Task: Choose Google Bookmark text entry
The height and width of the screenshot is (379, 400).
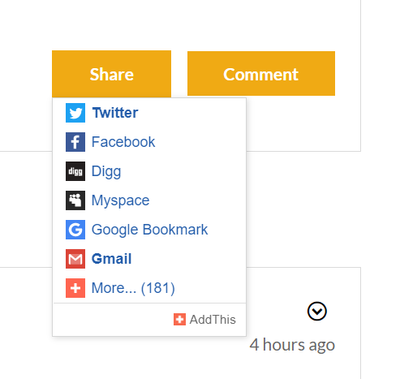Action: point(150,230)
